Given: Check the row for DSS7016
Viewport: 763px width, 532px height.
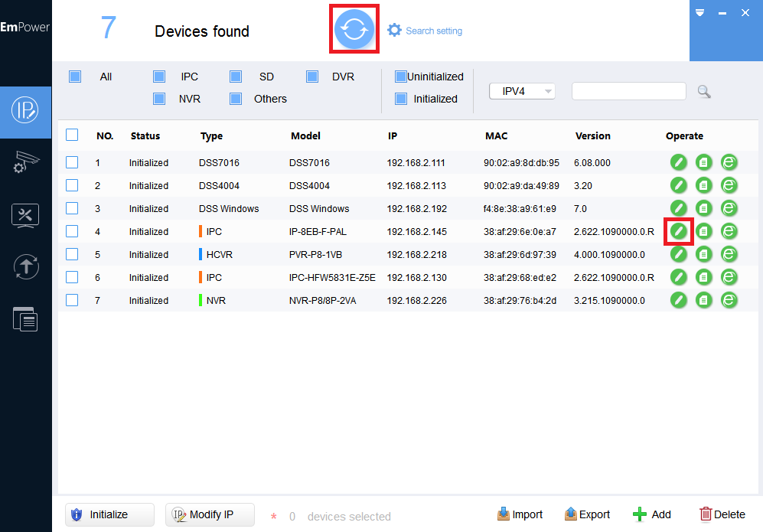Looking at the screenshot, I should click(72, 162).
